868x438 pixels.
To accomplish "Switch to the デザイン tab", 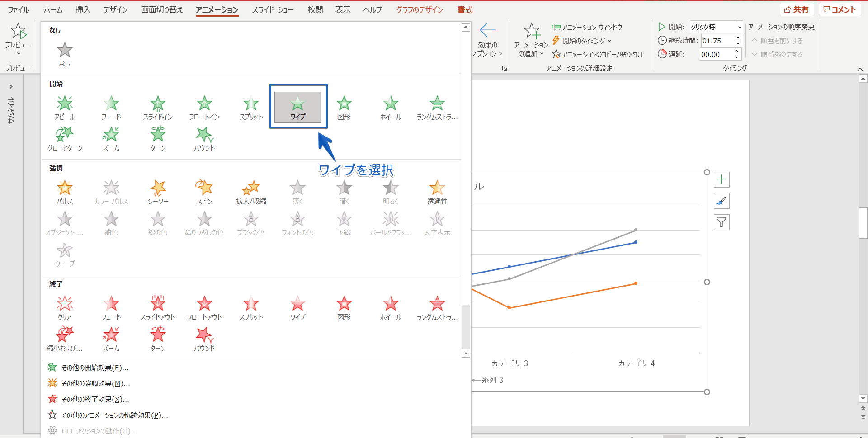I will [115, 9].
